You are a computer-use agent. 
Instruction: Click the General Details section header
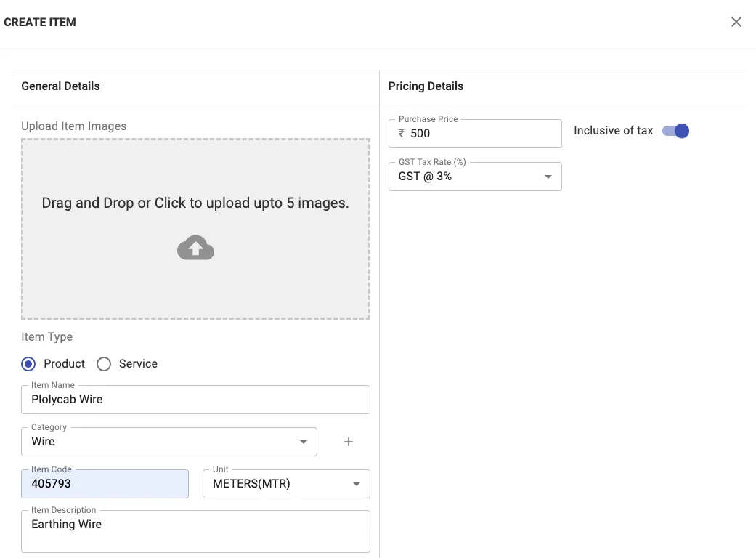61,86
